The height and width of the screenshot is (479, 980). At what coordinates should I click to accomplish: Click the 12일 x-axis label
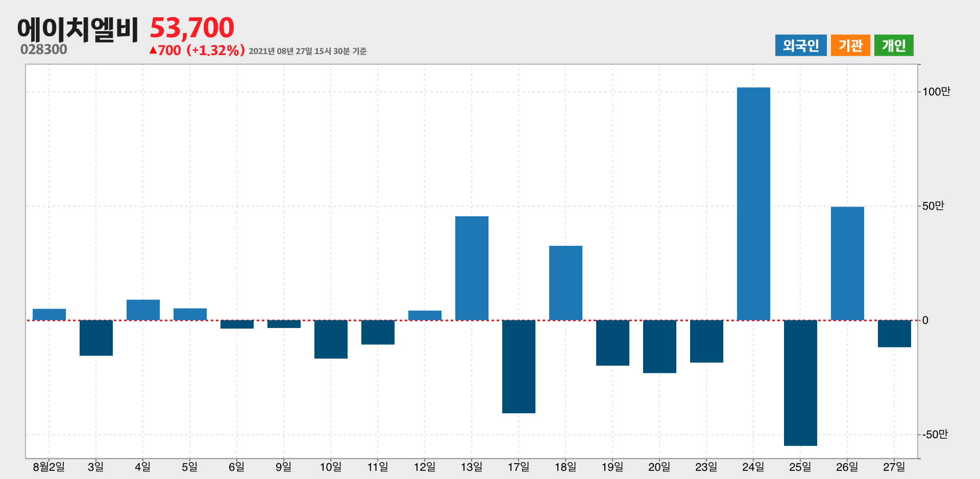425,467
